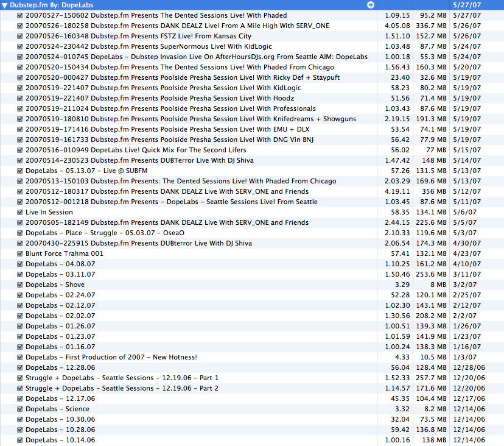Screen dimensions: 504x446
Task: Toggle checkbox for DopeLabs - 10.14.06
Action: pyautogui.click(x=19, y=440)
